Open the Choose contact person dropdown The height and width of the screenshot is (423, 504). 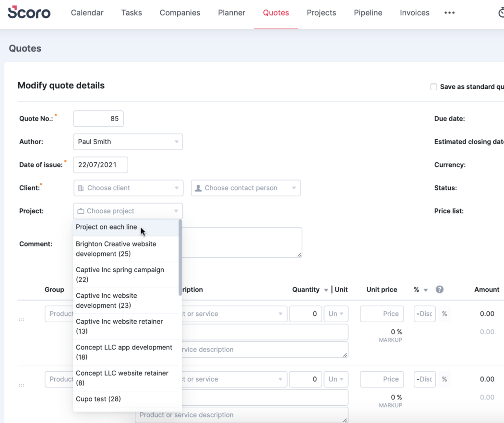pos(246,188)
